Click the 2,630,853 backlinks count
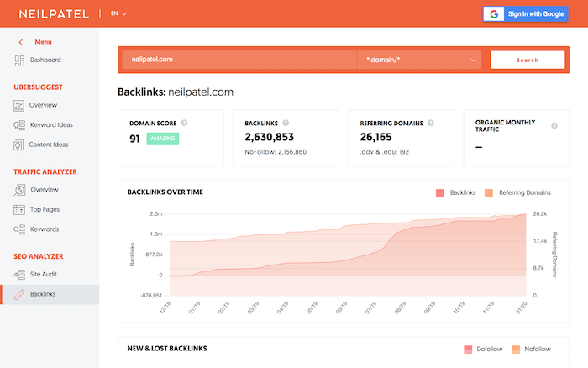 coord(270,137)
